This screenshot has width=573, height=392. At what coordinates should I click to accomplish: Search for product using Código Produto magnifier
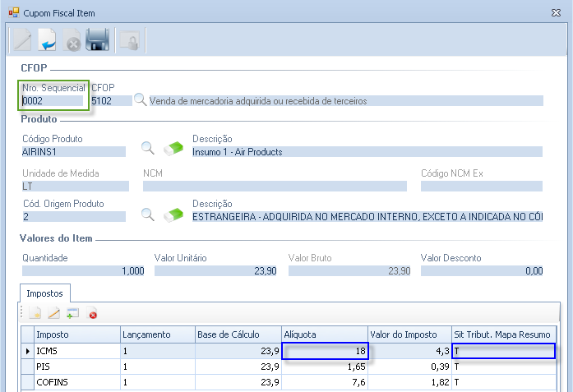[x=148, y=148]
